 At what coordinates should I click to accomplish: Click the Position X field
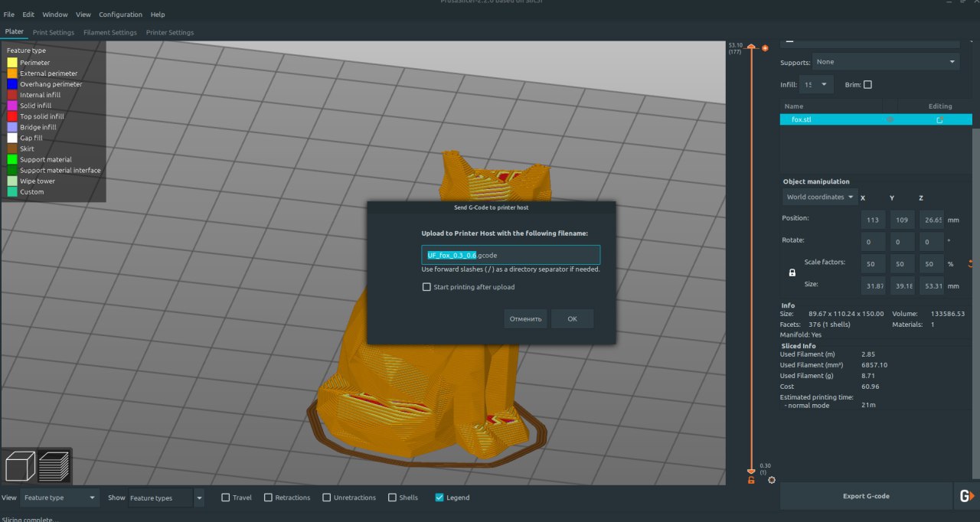(873, 219)
